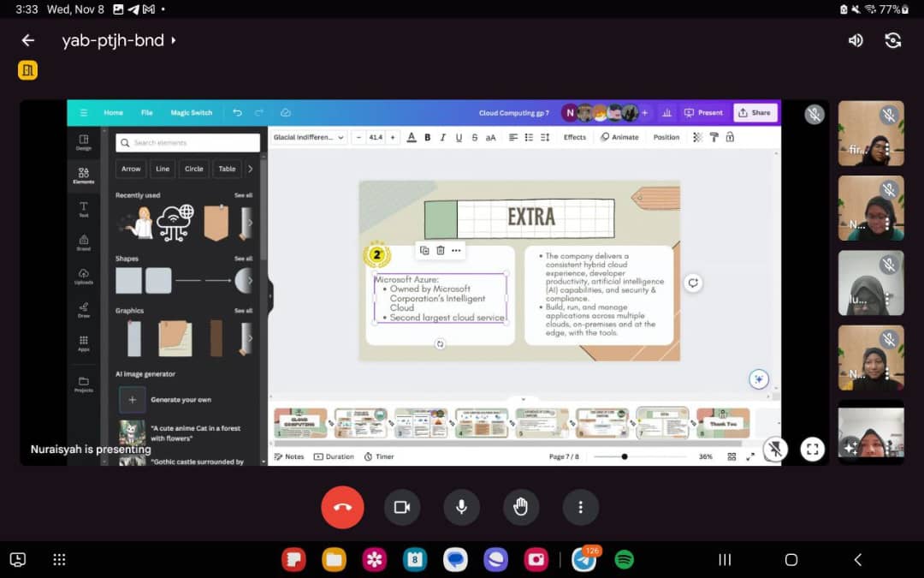Viewport: 924px width, 578px height.
Task: Open the text color picker
Action: pyautogui.click(x=412, y=137)
